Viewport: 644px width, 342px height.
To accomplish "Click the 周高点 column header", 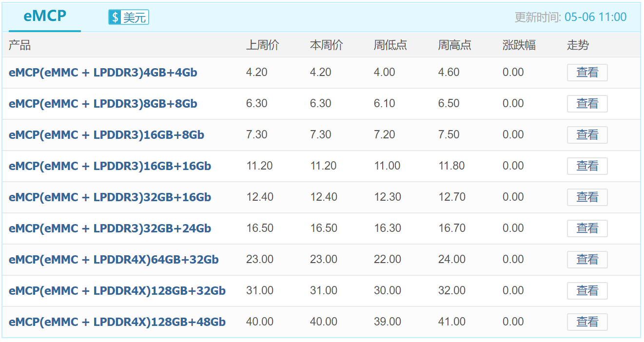I will coord(455,45).
